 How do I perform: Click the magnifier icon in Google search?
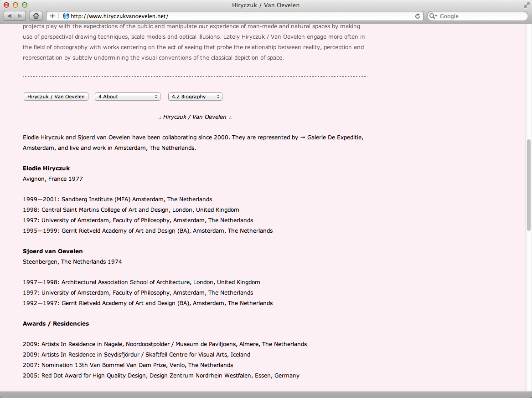point(434,16)
